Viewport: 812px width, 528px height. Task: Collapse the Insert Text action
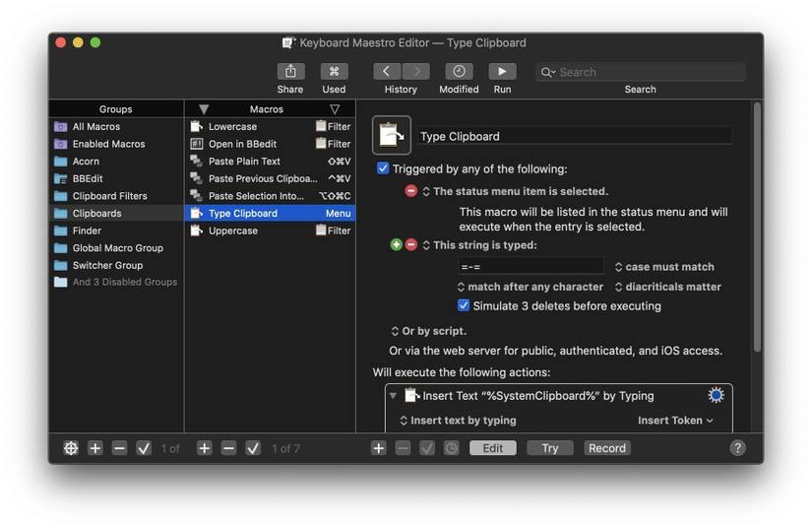tap(393, 395)
